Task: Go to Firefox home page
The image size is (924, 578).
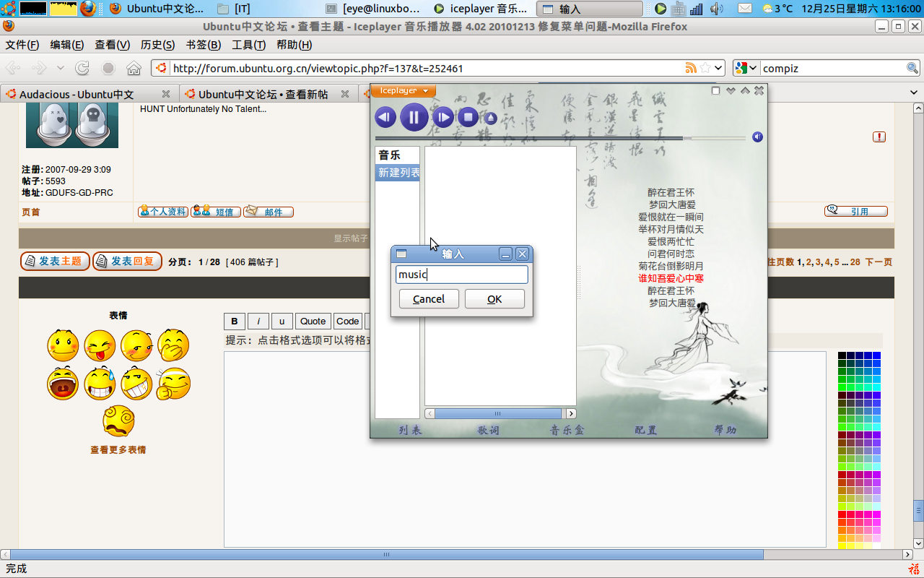Action: (134, 69)
